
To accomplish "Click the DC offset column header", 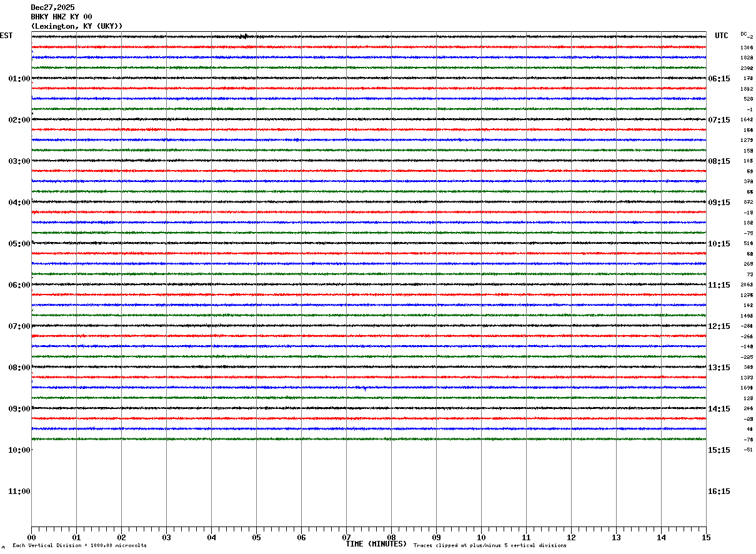I will [744, 34].
